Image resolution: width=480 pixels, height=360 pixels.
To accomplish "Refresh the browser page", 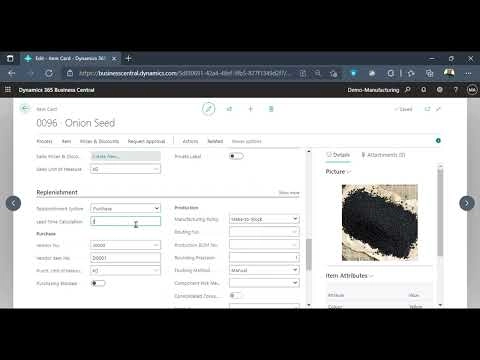I will pos(49,73).
